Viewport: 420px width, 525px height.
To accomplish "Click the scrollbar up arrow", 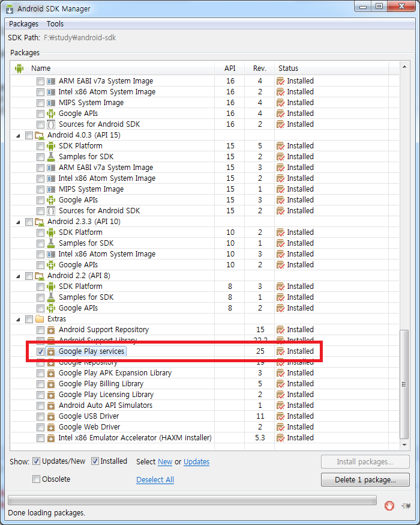I will pos(404,67).
